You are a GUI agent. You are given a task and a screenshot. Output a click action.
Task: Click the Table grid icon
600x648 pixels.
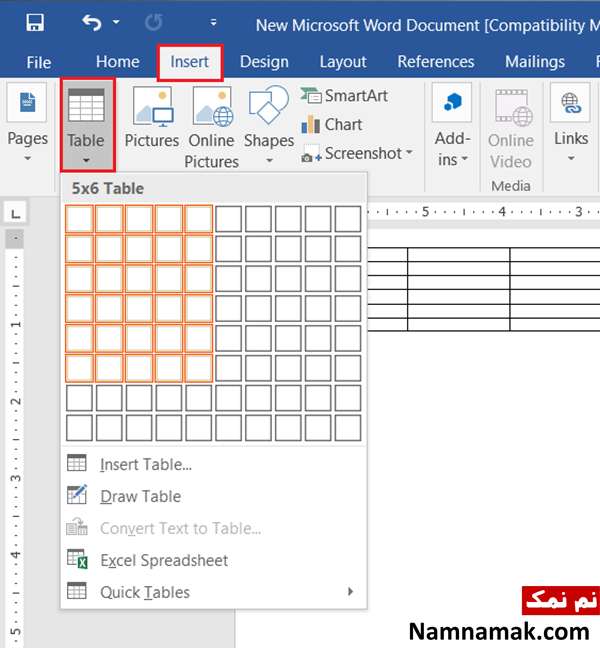[86, 105]
